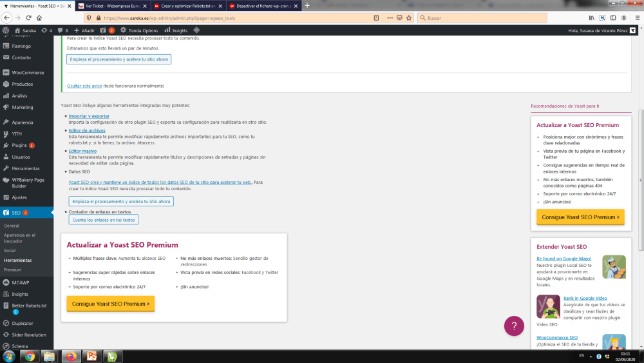644x363 pixels.
Task: Click Cuenta los enlaces en tus textos
Action: coord(104,220)
